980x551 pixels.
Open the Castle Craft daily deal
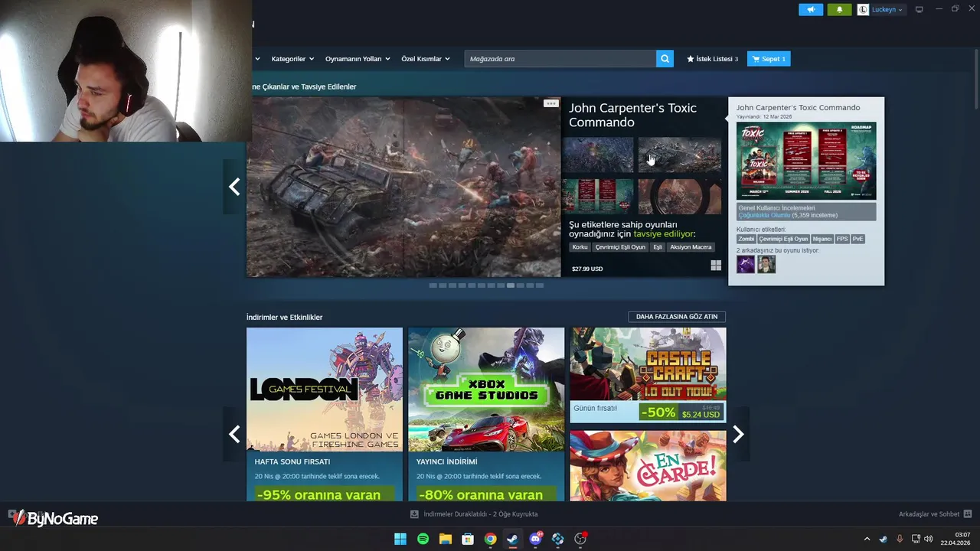click(648, 375)
